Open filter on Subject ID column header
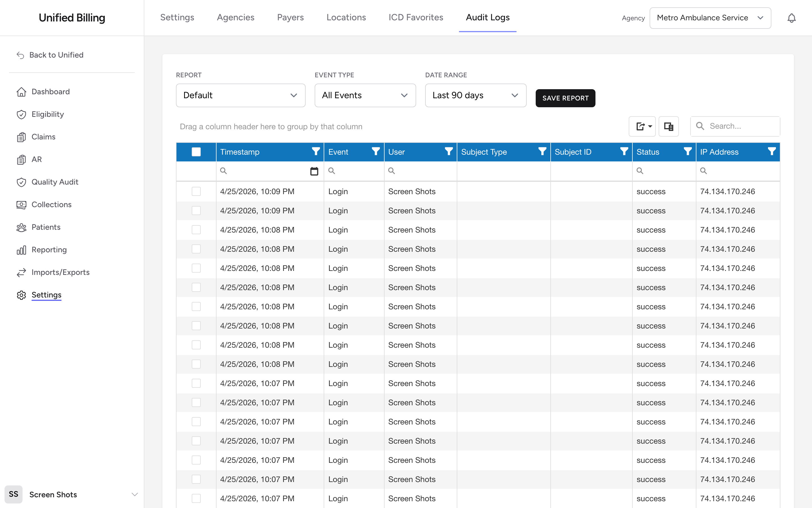812x508 pixels. [624, 152]
